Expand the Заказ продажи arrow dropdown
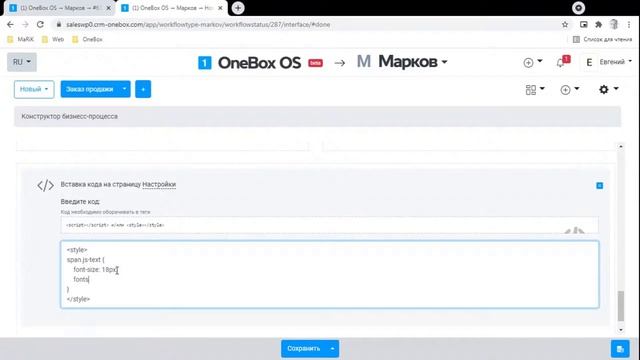The width and height of the screenshot is (640, 360). point(124,89)
